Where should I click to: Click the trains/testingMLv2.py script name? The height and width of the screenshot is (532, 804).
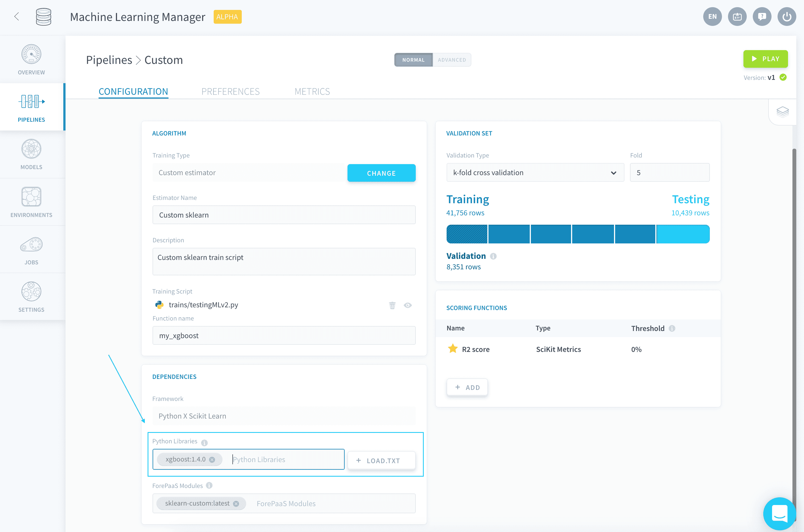tap(203, 305)
